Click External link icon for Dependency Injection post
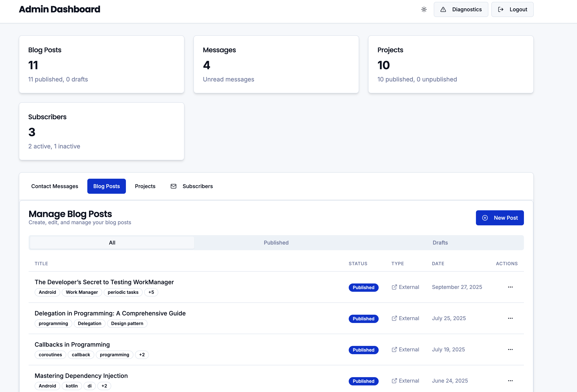The image size is (577, 392). click(x=394, y=381)
